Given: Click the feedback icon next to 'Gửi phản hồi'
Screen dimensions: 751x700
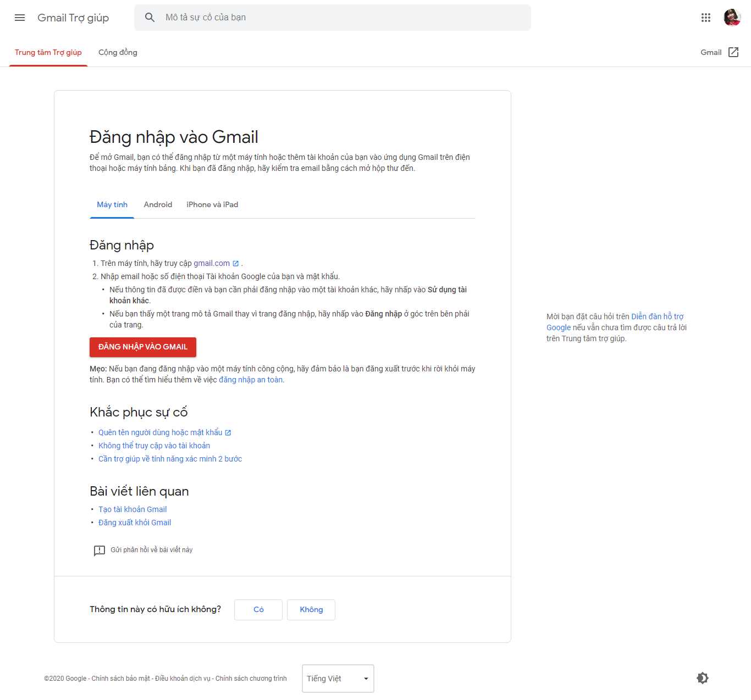Looking at the screenshot, I should click(x=99, y=550).
